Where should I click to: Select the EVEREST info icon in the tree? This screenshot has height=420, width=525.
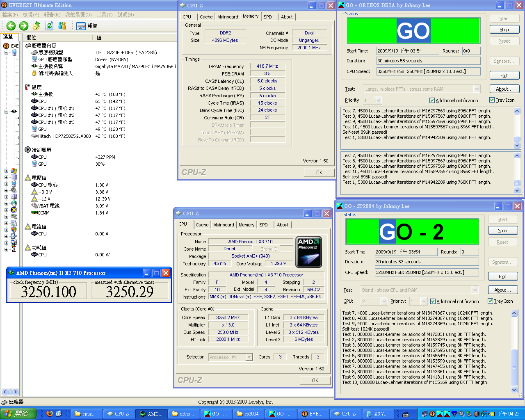[7, 46]
